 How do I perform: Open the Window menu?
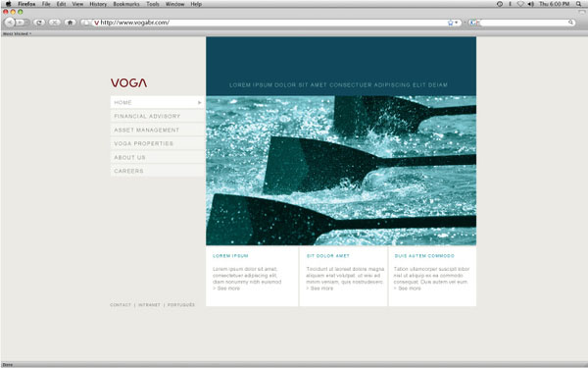pyautogui.click(x=174, y=4)
